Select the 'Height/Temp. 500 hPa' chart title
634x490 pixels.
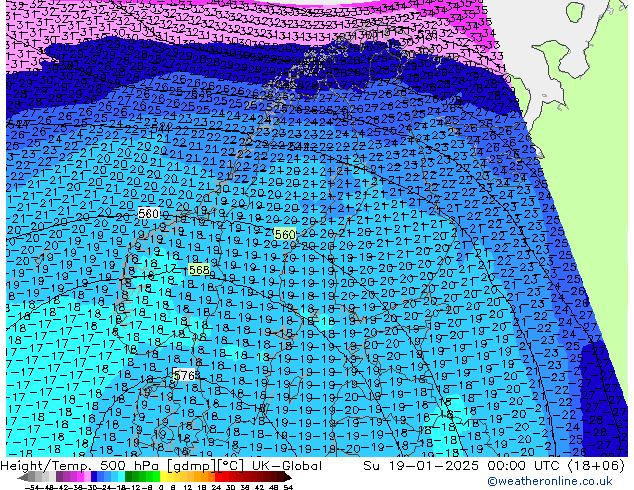click(81, 466)
